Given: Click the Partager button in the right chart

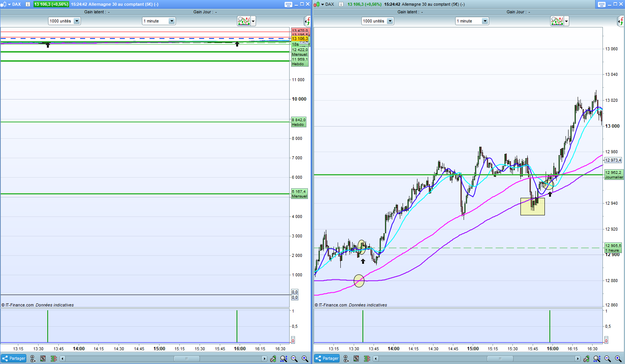Looking at the screenshot, I should (327, 358).
